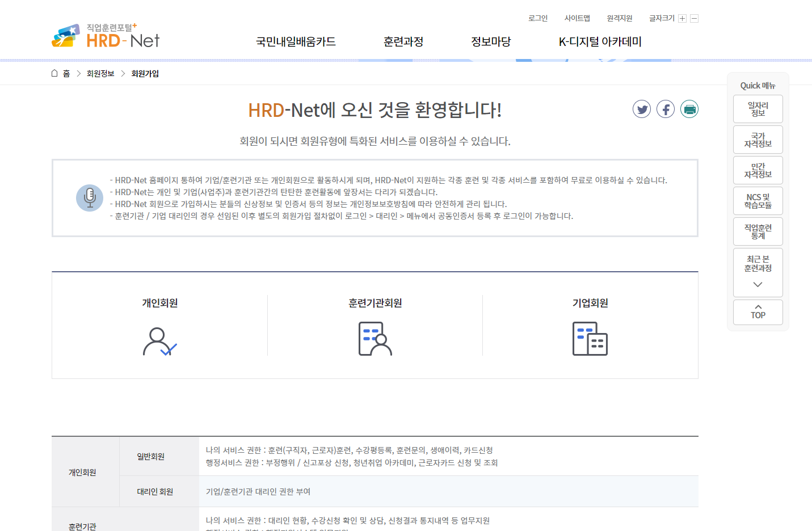812x531 pixels.
Task: Open 일자리 정보 quick menu
Action: coord(758,109)
